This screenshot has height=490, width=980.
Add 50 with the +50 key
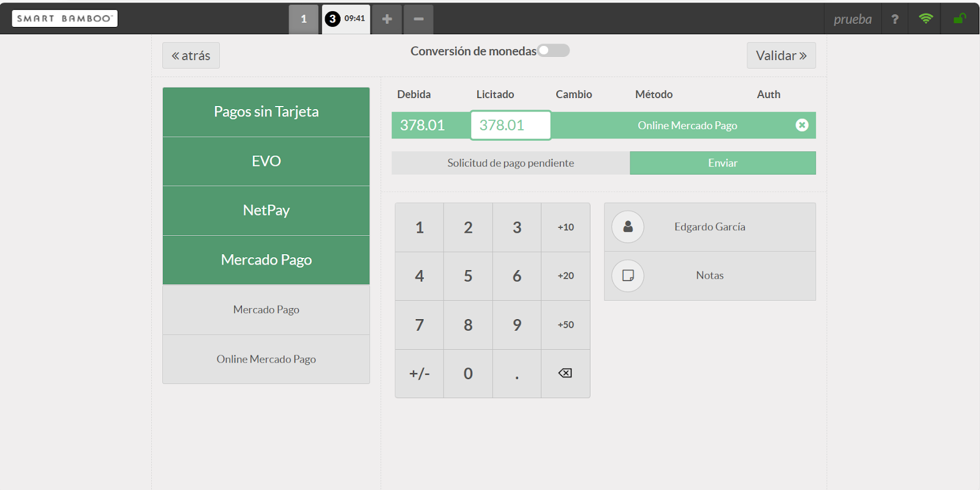pyautogui.click(x=565, y=325)
